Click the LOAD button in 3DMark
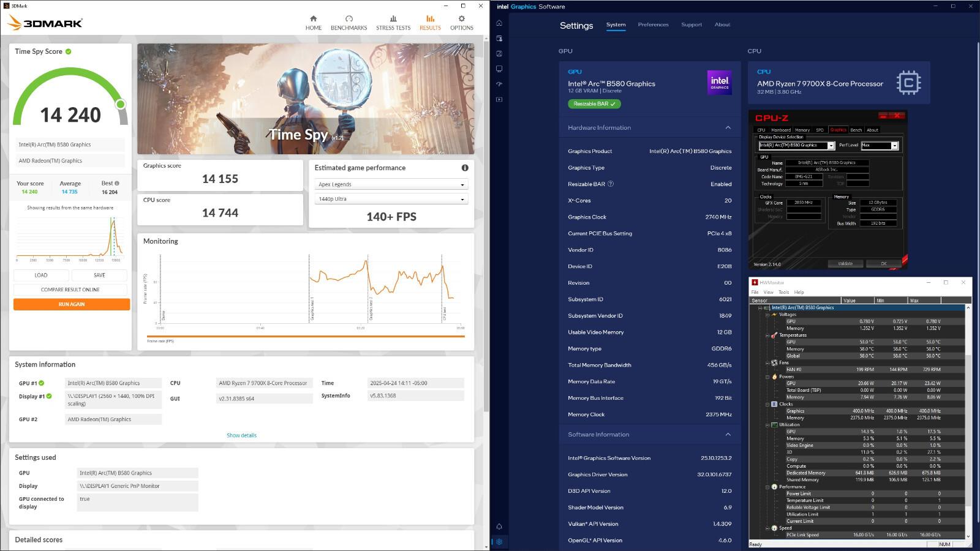This screenshot has width=980, height=551. pyautogui.click(x=41, y=275)
